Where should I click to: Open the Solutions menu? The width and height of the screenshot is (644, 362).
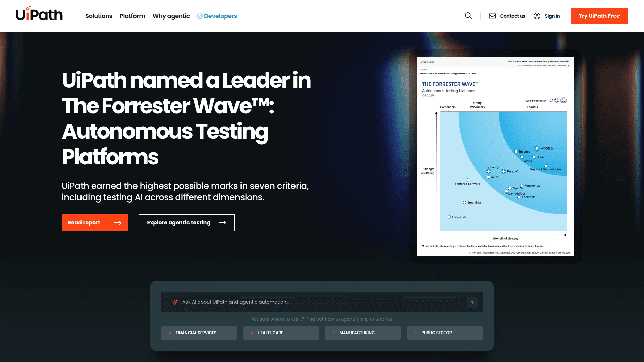[99, 16]
